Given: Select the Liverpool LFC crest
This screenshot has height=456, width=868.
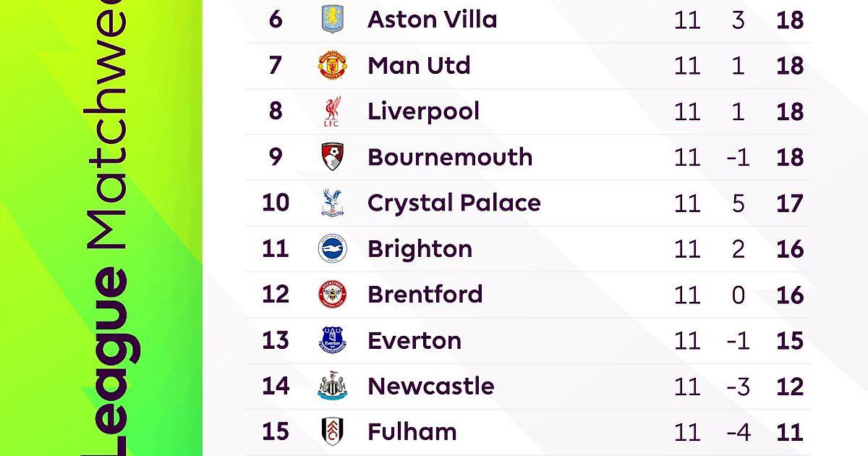Looking at the screenshot, I should click(x=333, y=111).
